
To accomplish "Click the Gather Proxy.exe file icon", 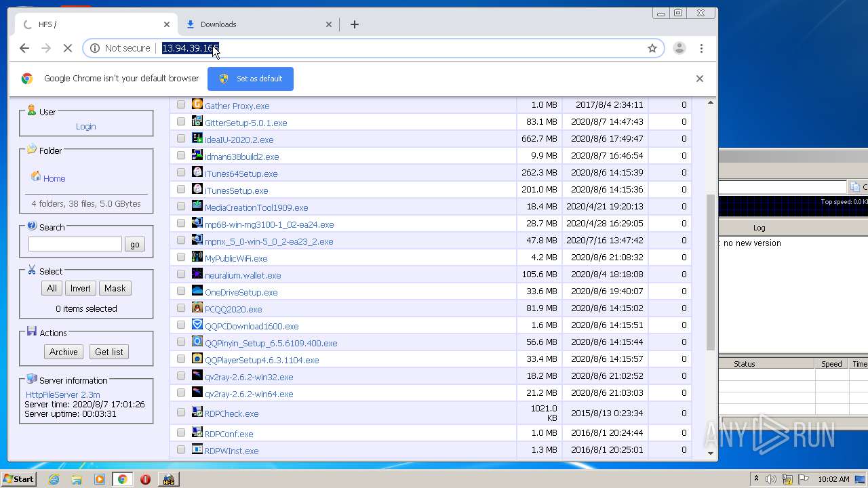I will [x=197, y=104].
